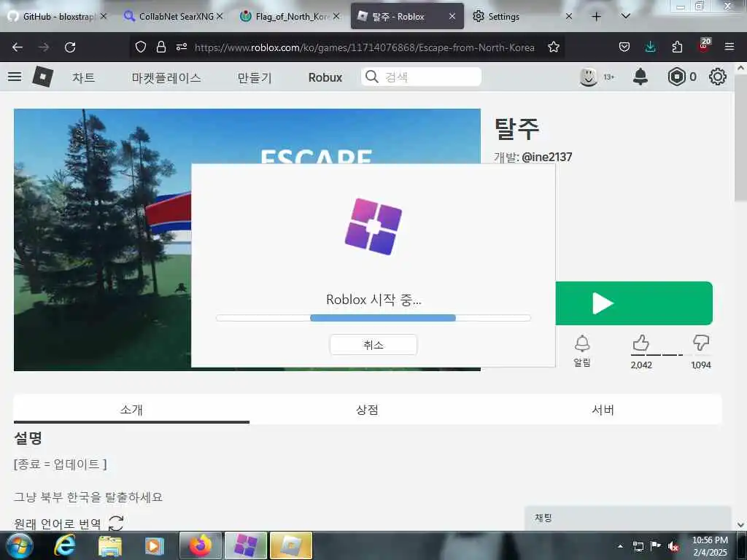This screenshot has height=560, width=747.
Task: Open the 차트 menu item
Action: click(84, 77)
